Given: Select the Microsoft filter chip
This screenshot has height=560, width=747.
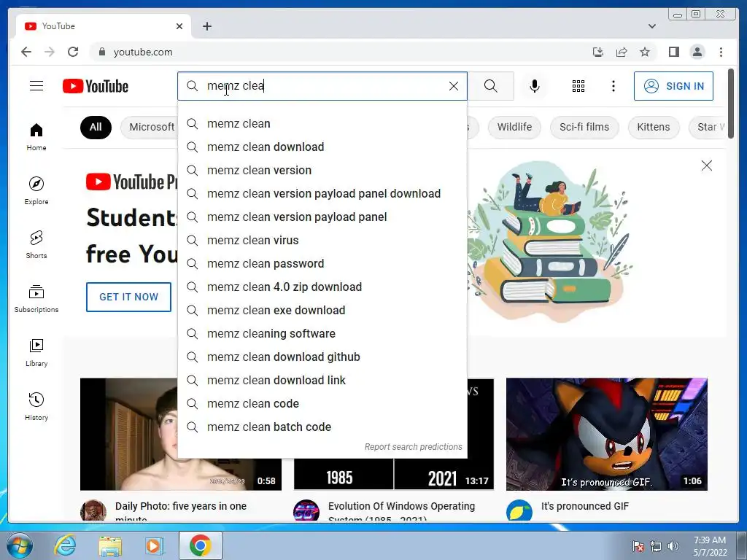Looking at the screenshot, I should 149,127.
